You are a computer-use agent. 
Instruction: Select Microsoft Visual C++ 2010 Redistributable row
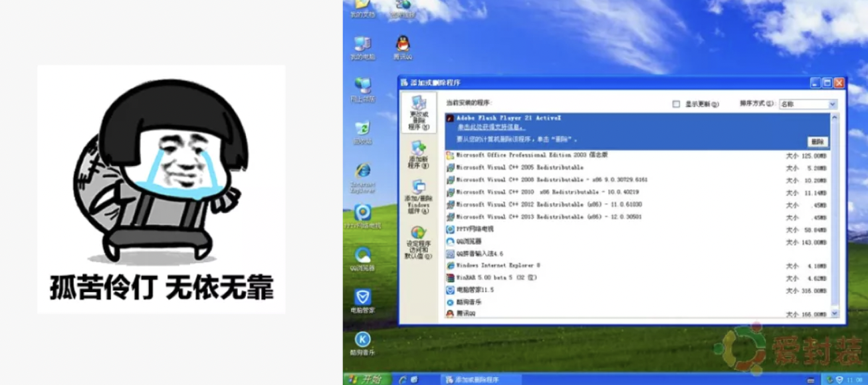tap(637, 193)
